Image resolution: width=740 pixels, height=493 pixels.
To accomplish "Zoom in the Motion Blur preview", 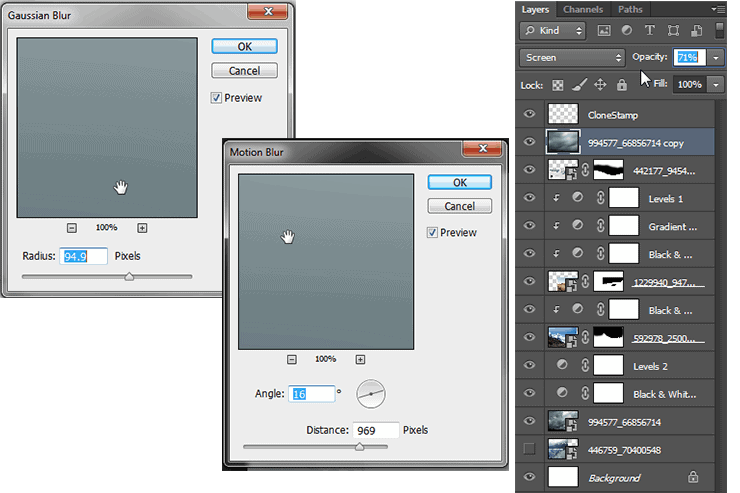I will click(x=360, y=360).
